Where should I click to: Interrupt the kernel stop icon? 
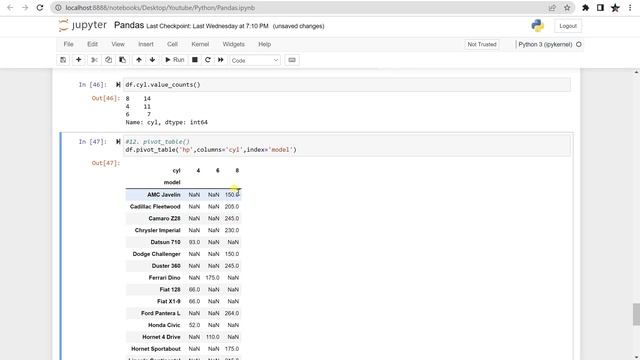(195, 60)
